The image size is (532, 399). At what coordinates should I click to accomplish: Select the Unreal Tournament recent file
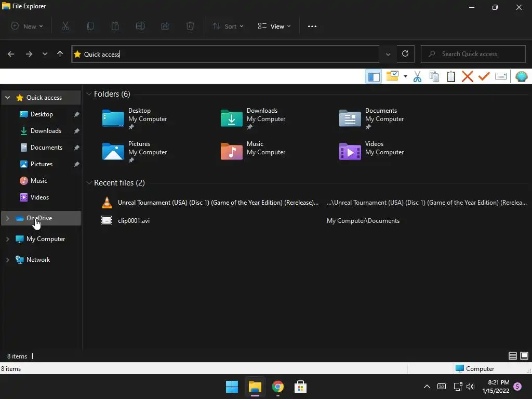(x=314, y=203)
